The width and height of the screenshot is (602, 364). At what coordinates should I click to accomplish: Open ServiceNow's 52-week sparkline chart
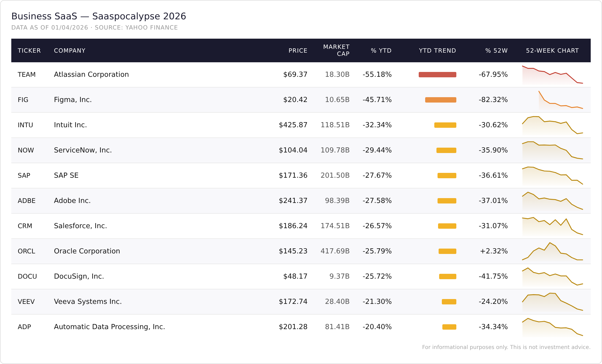click(553, 151)
